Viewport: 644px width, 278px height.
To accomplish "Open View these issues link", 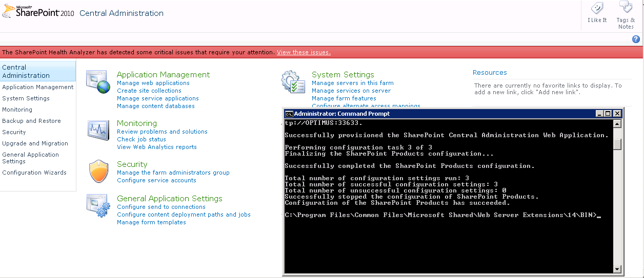I will [x=304, y=52].
